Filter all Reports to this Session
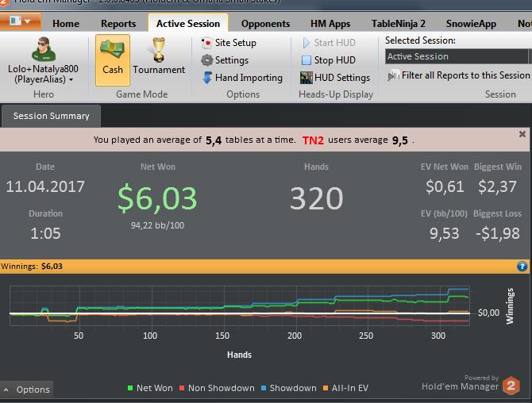This screenshot has height=403, width=532. coord(466,75)
